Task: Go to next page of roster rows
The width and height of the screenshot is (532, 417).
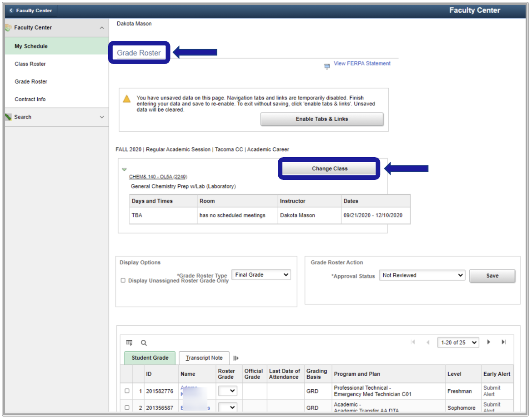Action: coord(489,342)
